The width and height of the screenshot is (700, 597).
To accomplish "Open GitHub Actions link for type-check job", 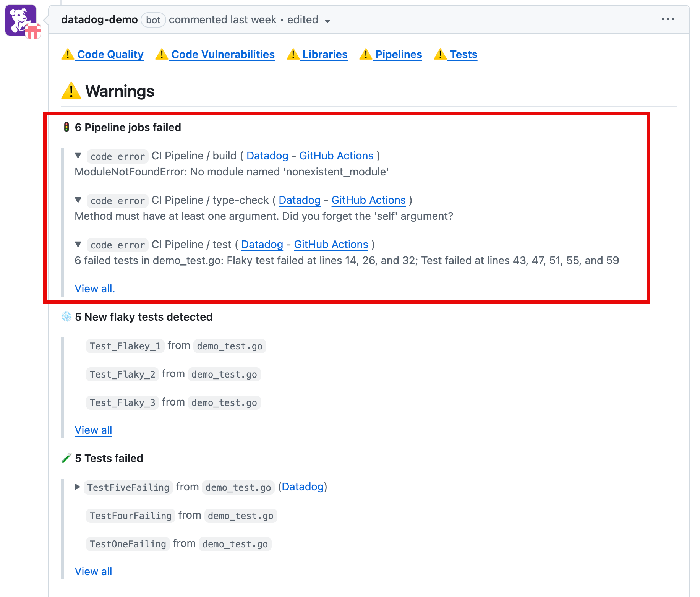I will click(369, 200).
